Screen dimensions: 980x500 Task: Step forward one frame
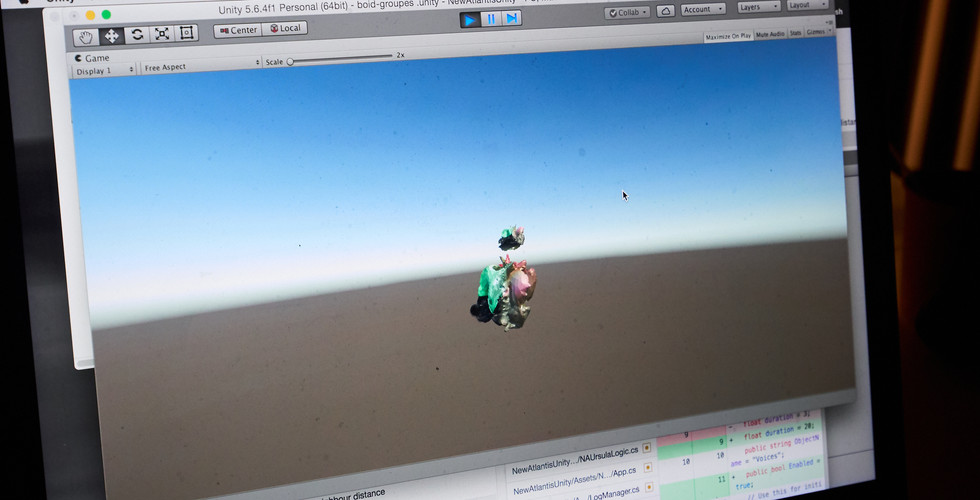click(511, 18)
